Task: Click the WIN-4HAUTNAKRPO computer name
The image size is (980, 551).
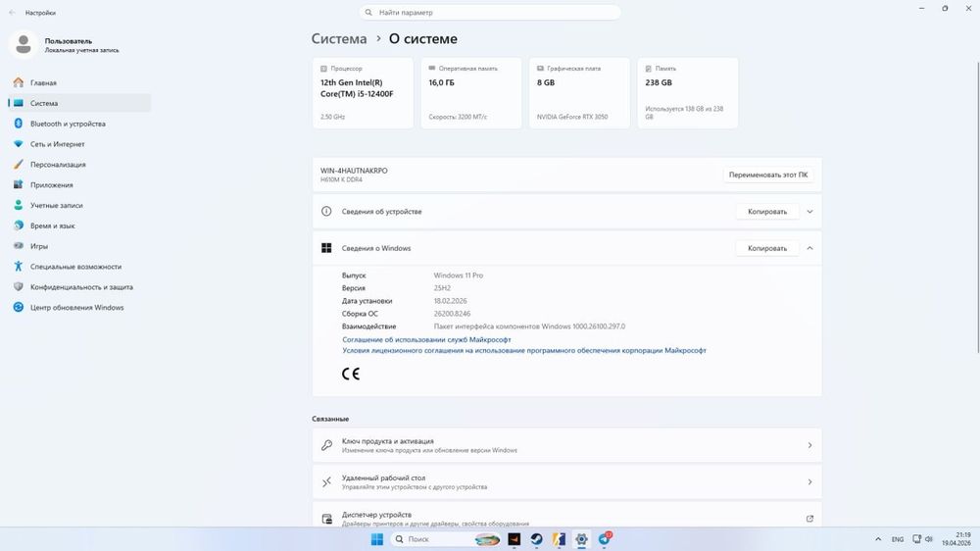Action: click(x=354, y=171)
